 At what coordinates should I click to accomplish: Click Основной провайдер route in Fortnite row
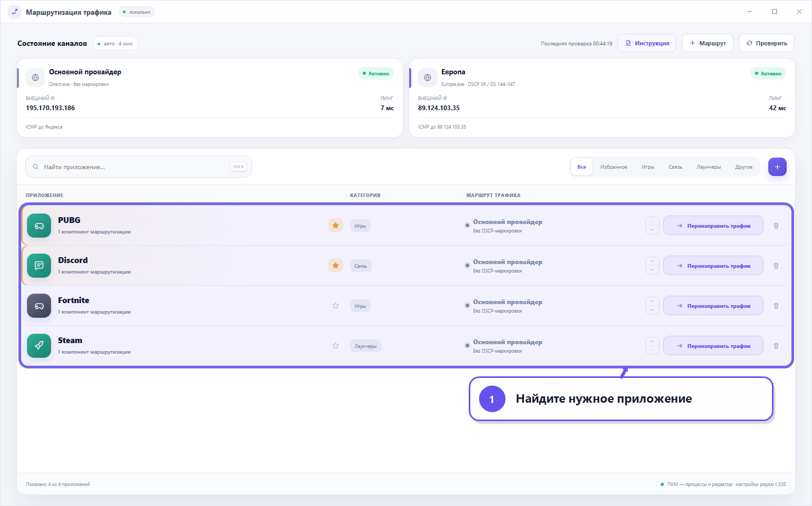[x=507, y=302]
